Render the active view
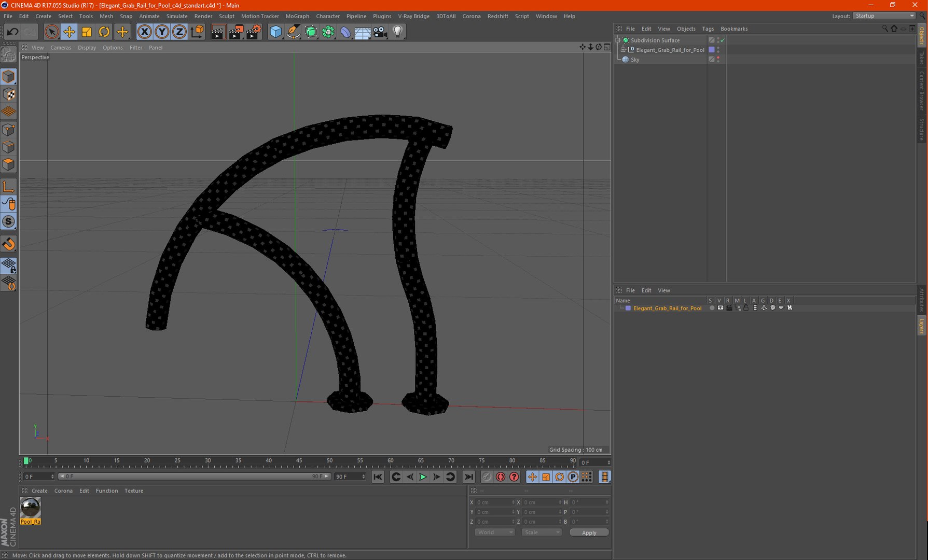The height and width of the screenshot is (560, 928). pyautogui.click(x=218, y=32)
